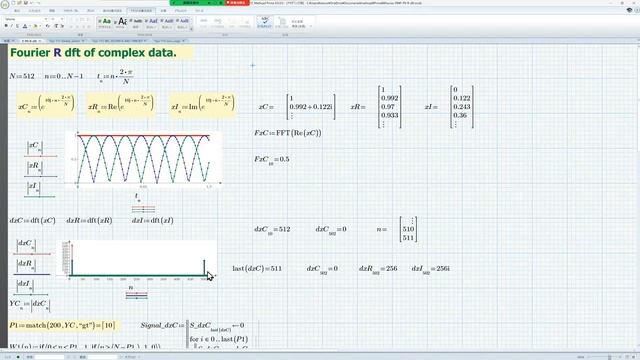Click the font color A icon
Viewport: 640px width, 360px height.
25,26
